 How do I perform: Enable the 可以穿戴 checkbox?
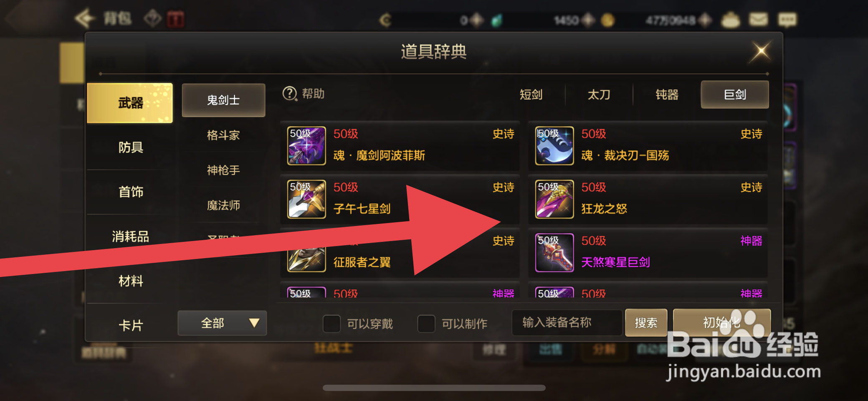332,324
